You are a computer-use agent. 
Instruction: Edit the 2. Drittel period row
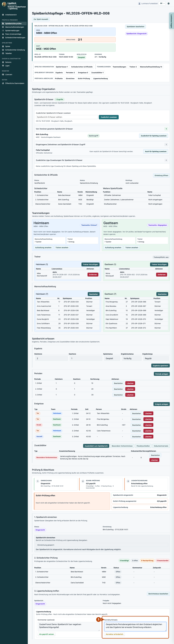[x=118, y=389]
